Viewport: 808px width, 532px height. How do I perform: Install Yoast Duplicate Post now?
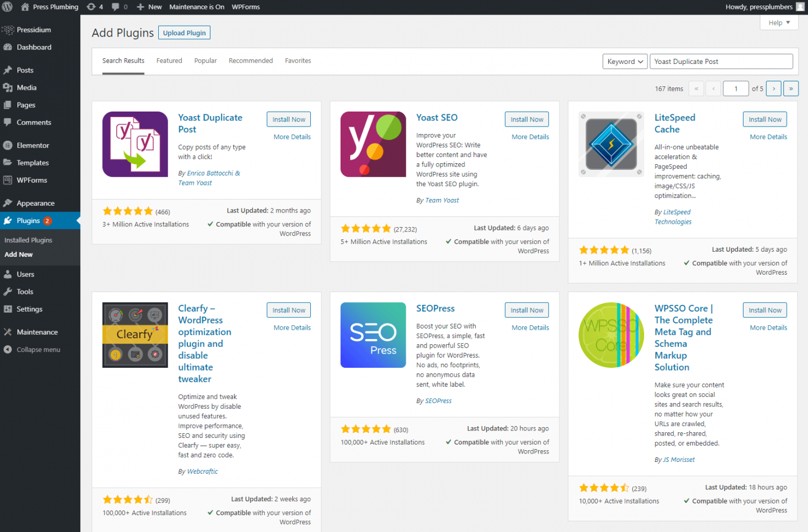click(289, 119)
